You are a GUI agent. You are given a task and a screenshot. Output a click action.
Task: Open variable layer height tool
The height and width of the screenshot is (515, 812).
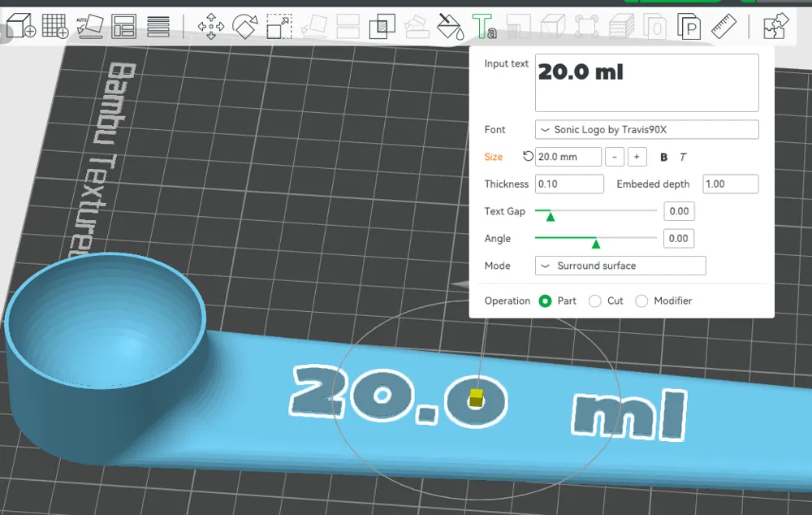click(x=158, y=27)
